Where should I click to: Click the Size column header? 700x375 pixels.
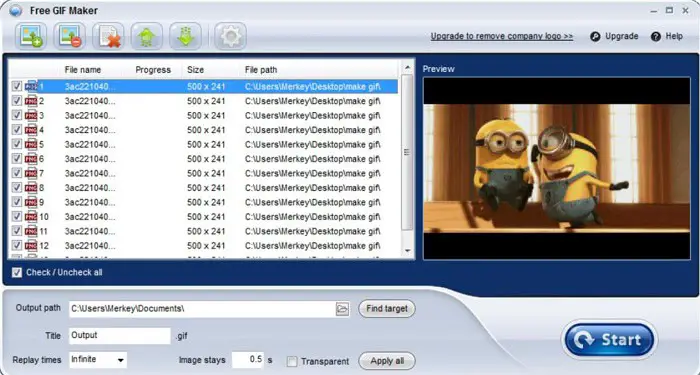coord(196,70)
